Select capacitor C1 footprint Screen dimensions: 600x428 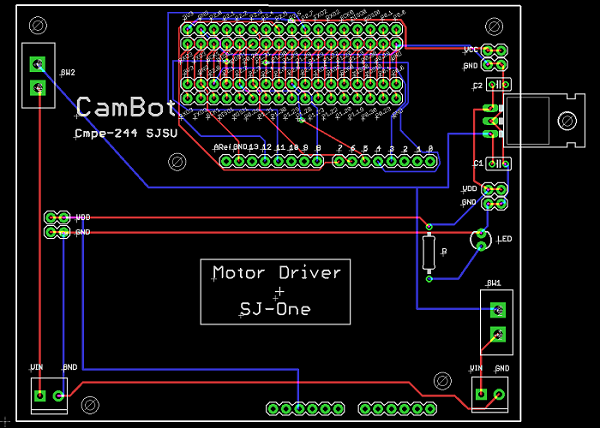(499, 164)
